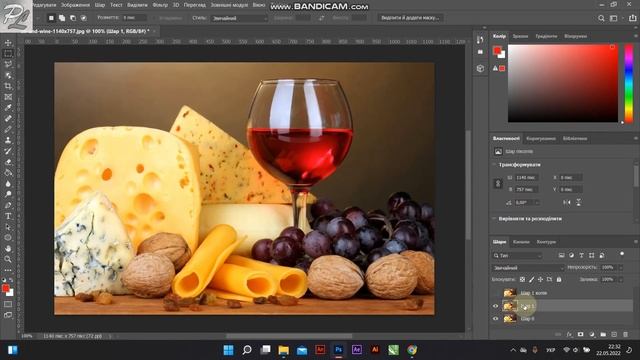
Task: Collapse the Вирівняти та розподілити section
Action: pyautogui.click(x=494, y=219)
